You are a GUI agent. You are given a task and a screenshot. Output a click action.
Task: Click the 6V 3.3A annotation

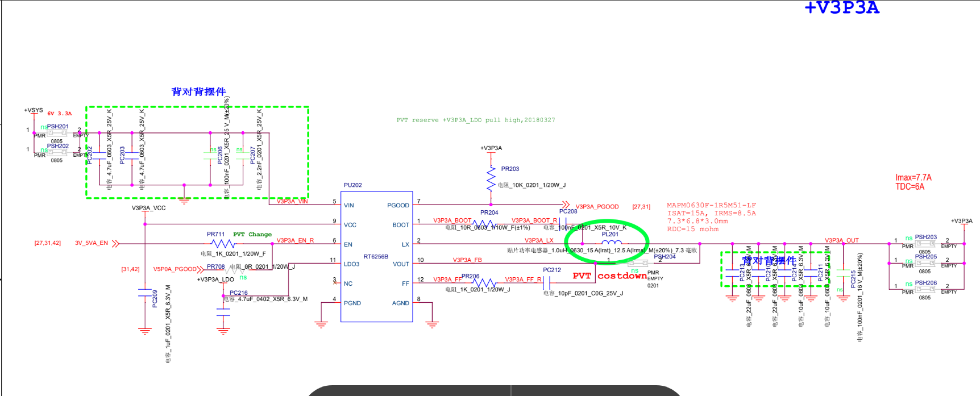[x=60, y=114]
